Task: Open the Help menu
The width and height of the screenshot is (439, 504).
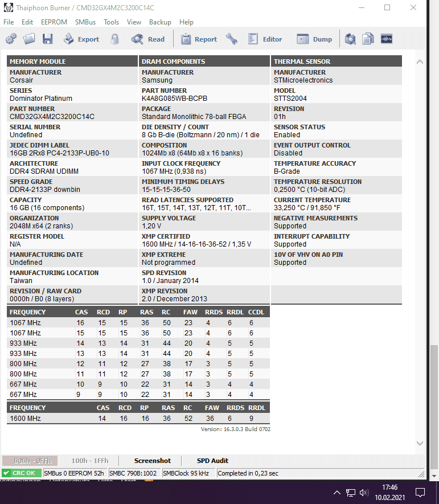Action: tap(186, 22)
